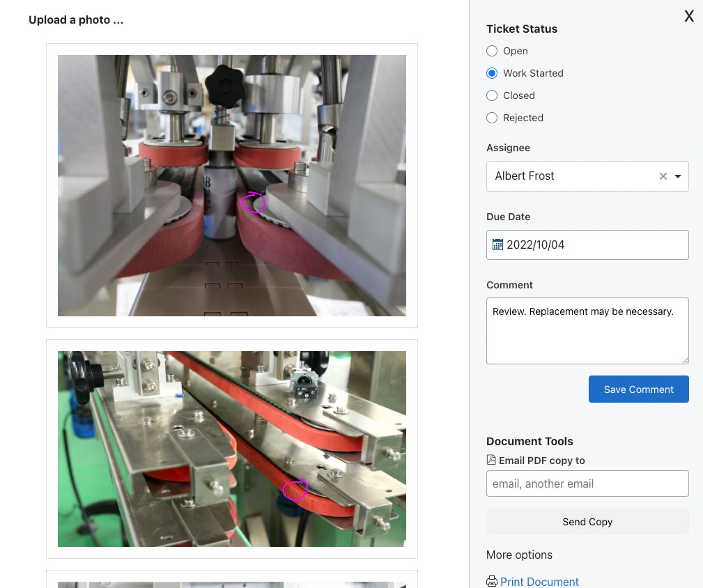703x588 pixels.
Task: Open the calendar icon in Due Date
Action: [x=497, y=245]
